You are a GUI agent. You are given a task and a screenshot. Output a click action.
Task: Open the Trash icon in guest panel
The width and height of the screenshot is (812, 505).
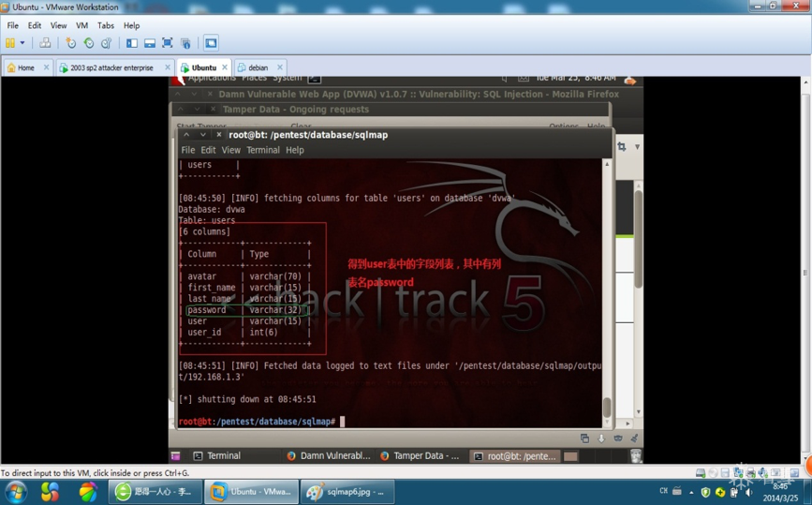(636, 455)
